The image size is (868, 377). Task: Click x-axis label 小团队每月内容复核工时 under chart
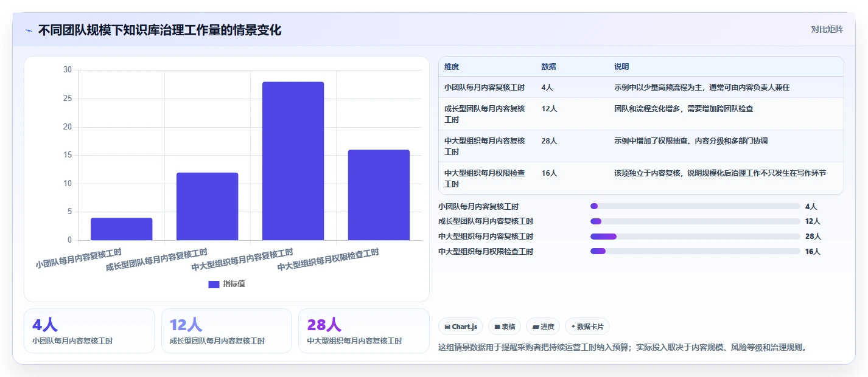(x=79, y=258)
